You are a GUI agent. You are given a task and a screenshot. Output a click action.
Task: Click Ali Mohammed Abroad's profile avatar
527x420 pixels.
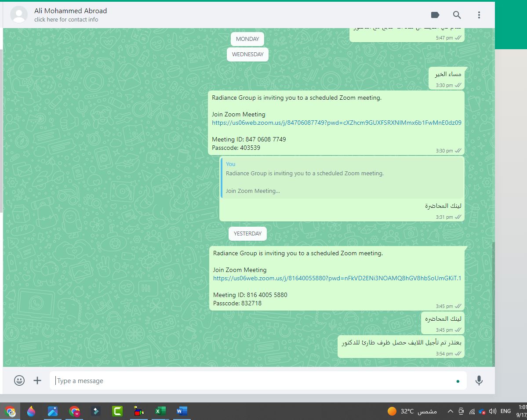(19, 15)
